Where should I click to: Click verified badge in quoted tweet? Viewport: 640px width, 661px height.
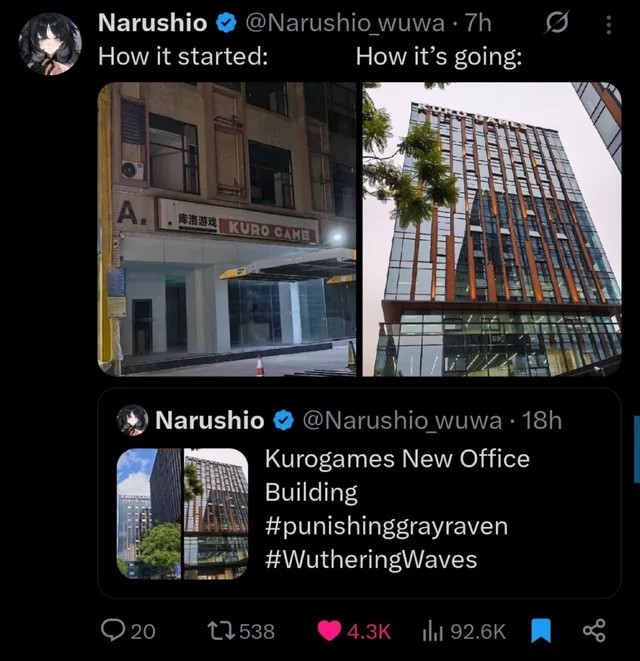(x=284, y=420)
